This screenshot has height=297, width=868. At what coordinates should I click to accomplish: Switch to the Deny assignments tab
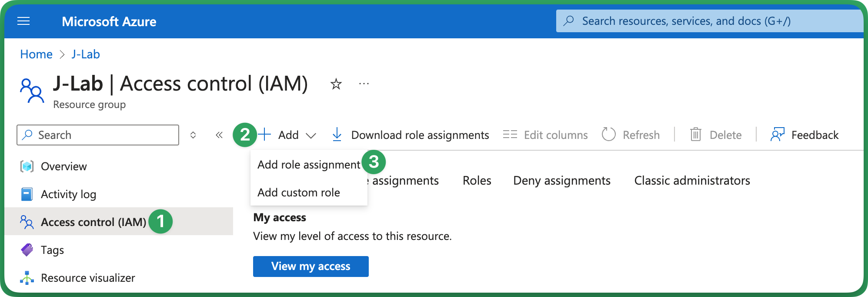(x=561, y=181)
